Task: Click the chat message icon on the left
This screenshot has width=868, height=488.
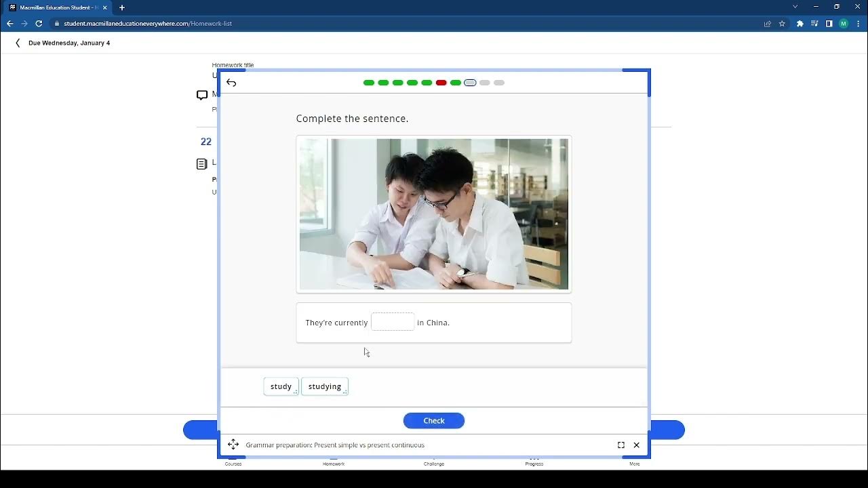Action: click(202, 96)
